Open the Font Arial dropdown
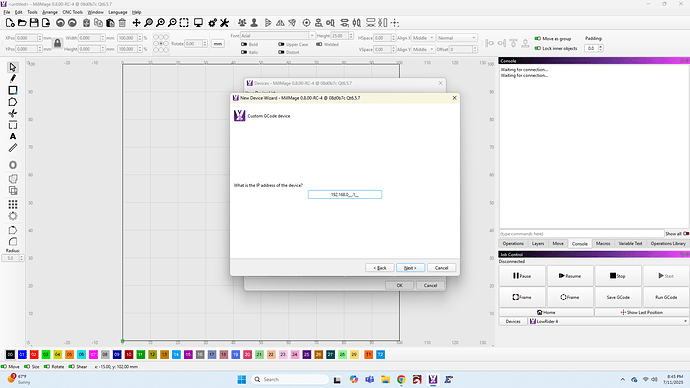This screenshot has height=388, width=690. pyautogui.click(x=278, y=36)
